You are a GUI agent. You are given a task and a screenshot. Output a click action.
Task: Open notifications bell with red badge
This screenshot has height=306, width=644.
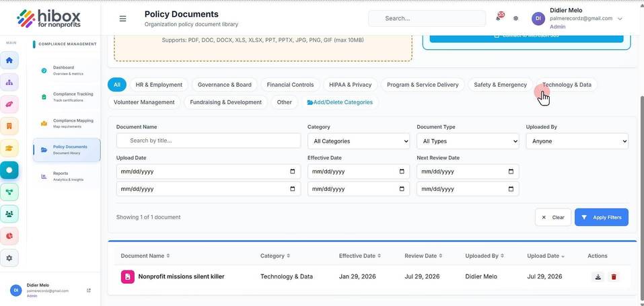coord(499,17)
